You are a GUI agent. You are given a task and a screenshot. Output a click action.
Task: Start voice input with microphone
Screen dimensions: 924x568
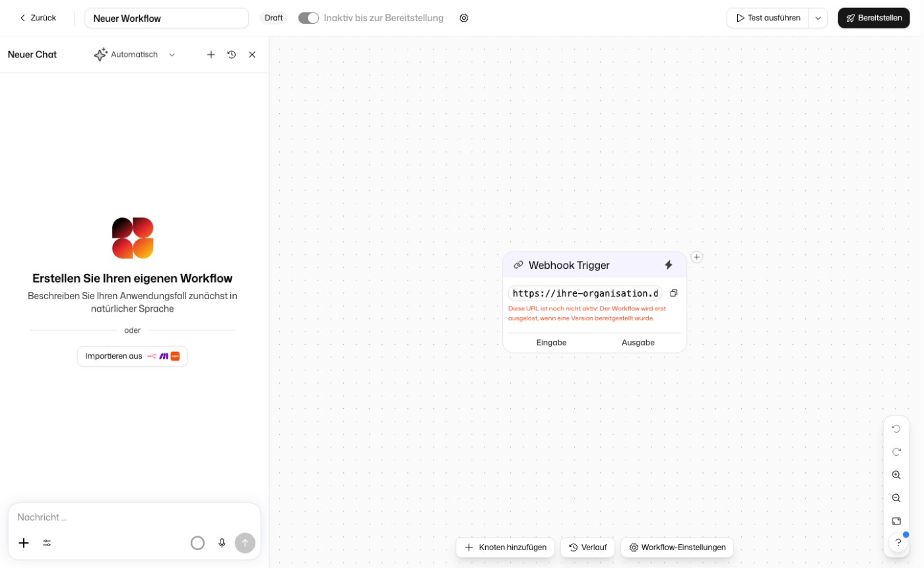click(x=222, y=543)
